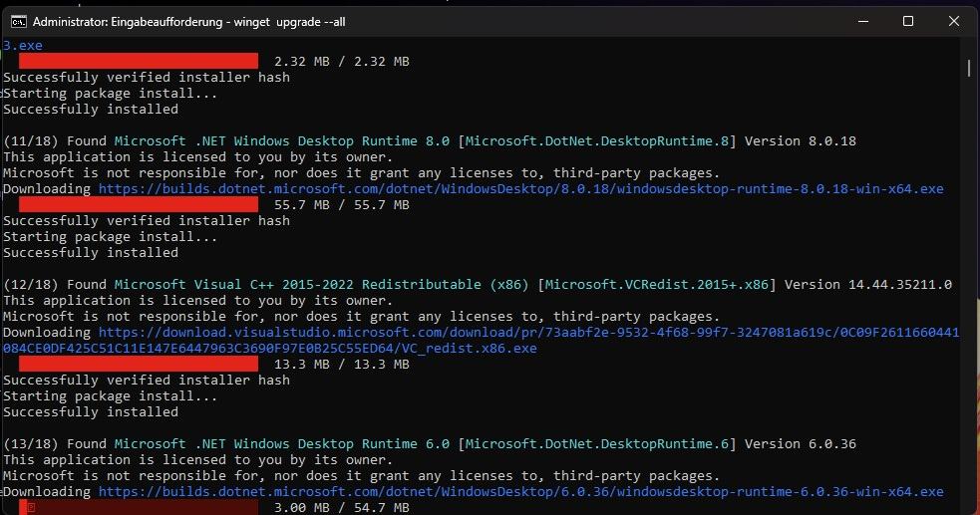This screenshot has width=980, height=515.
Task: Click the '55.7 MB / 55.7 MB' size readout
Action: coord(342,205)
